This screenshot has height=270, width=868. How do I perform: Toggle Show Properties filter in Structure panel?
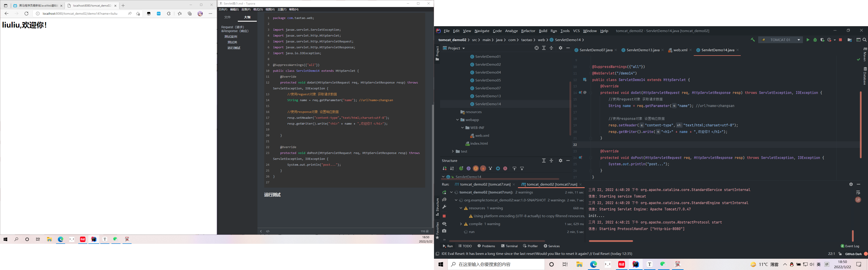pos(468,169)
